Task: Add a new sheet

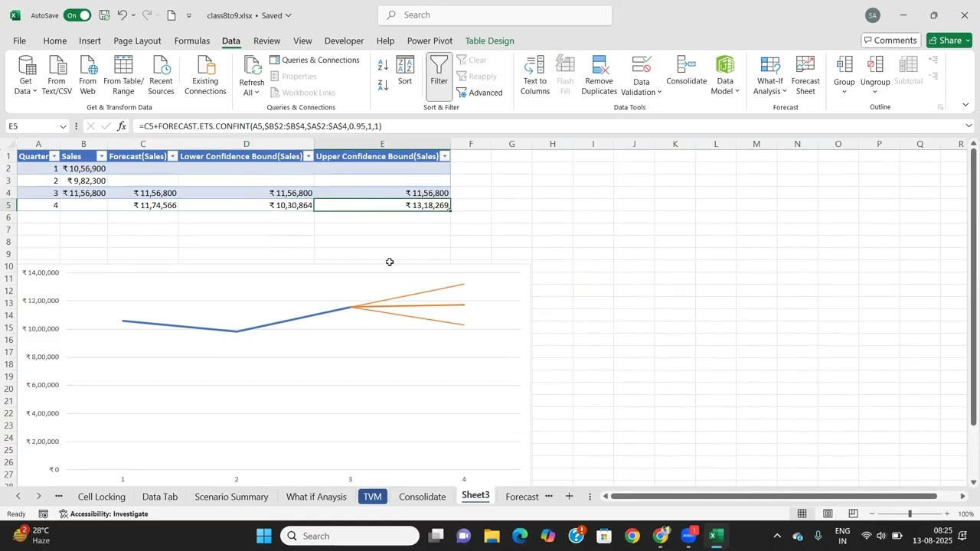Action: point(569,497)
